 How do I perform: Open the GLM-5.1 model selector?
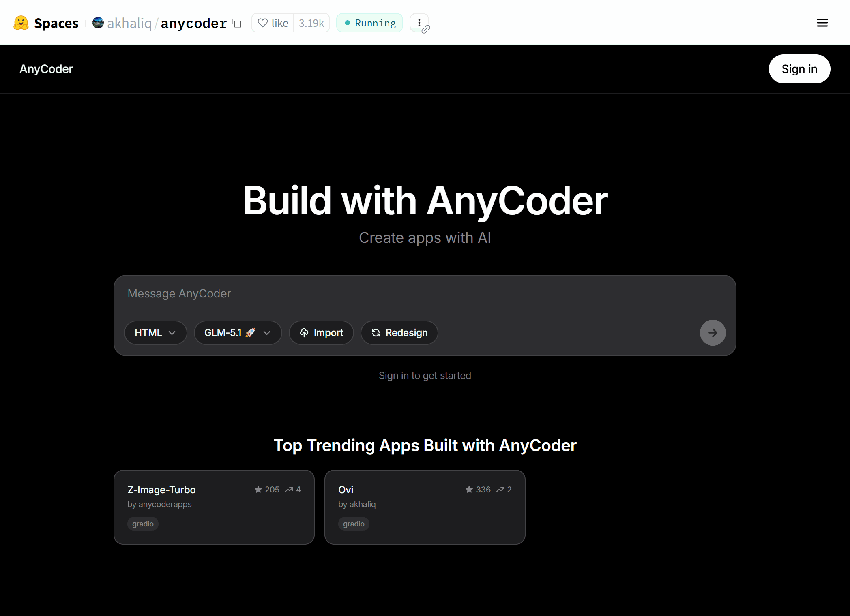point(238,332)
